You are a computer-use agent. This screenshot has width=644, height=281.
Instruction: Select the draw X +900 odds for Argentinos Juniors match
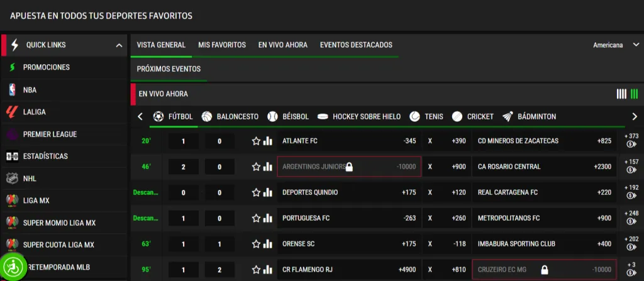point(447,167)
